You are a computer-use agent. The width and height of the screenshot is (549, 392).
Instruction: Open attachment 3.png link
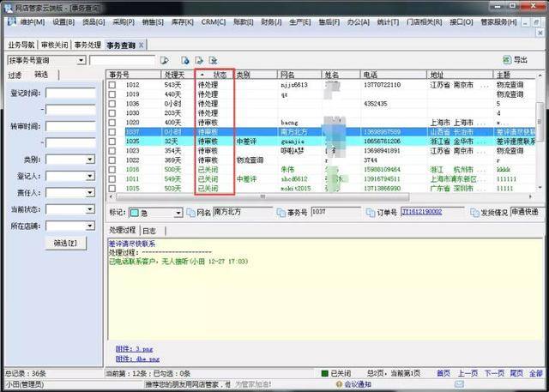click(134, 349)
